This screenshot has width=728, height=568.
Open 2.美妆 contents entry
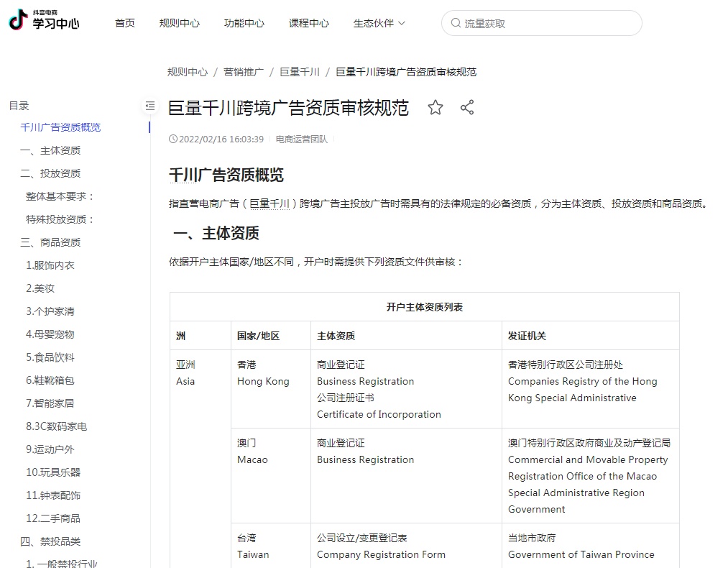40,288
